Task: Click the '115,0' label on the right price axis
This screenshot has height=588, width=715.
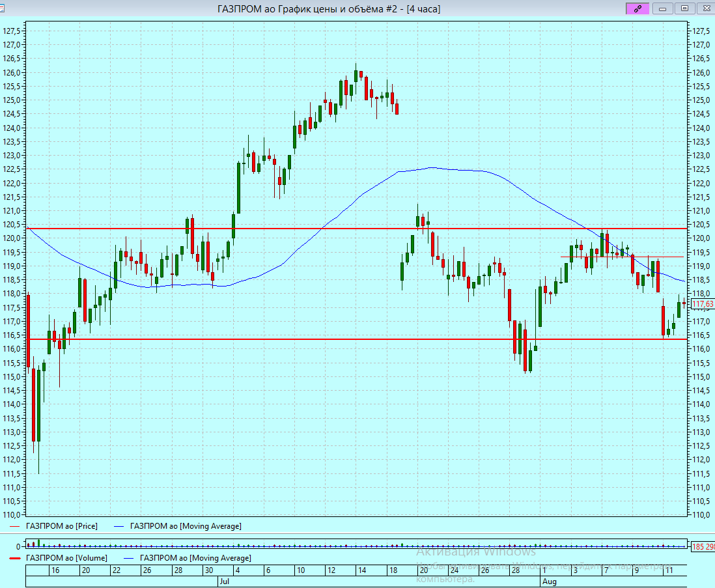Action: pyautogui.click(x=701, y=377)
